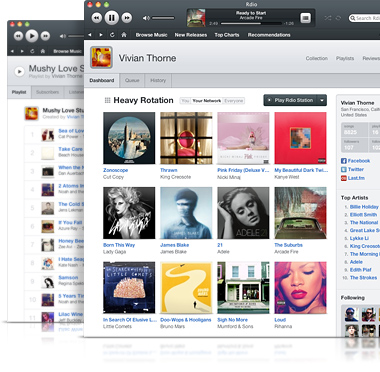Select the You filter for Heavy Rotation

pos(185,101)
